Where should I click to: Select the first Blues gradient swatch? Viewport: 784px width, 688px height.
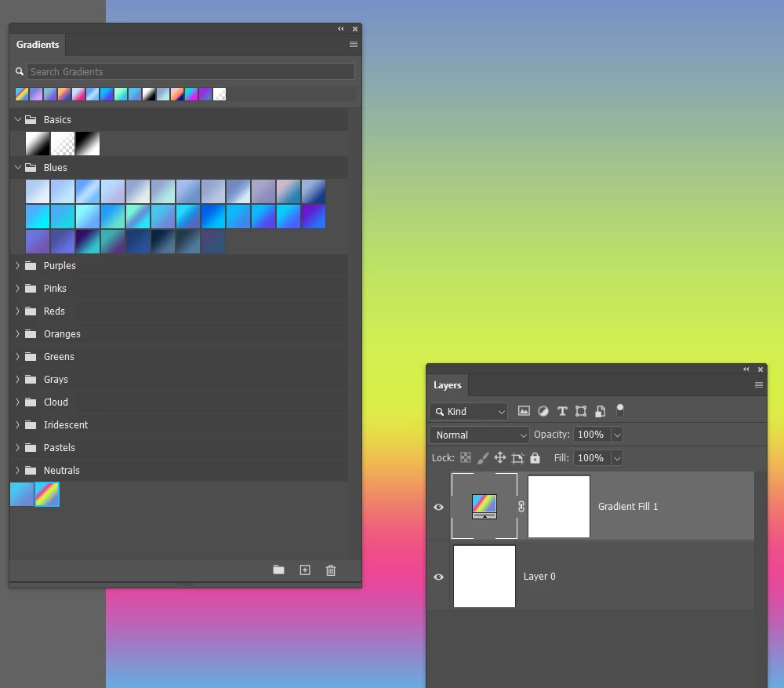pyautogui.click(x=38, y=191)
